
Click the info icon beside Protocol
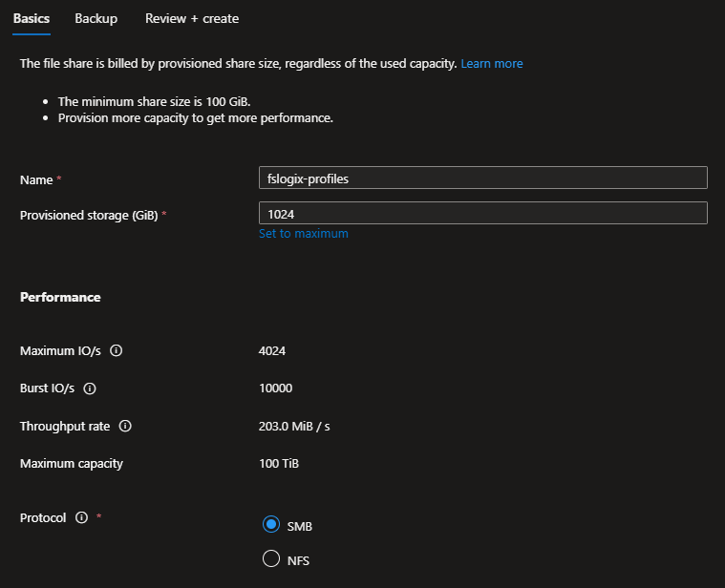click(x=81, y=517)
